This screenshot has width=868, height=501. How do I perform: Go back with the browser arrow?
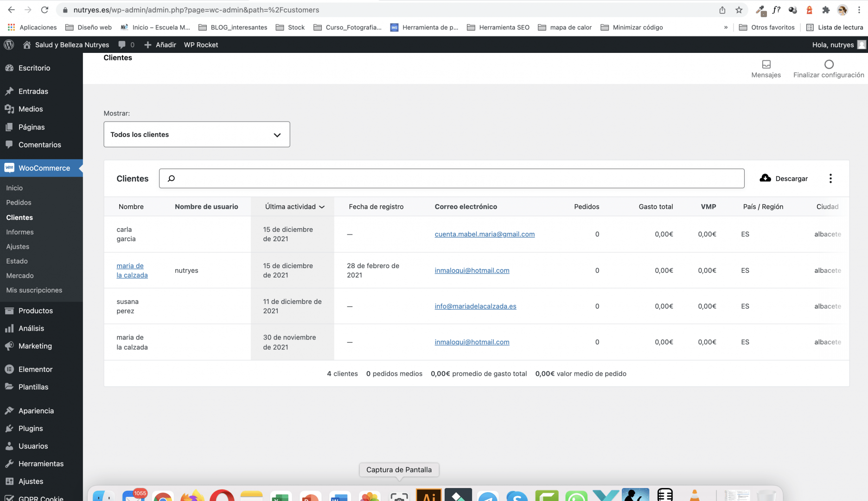point(11,10)
